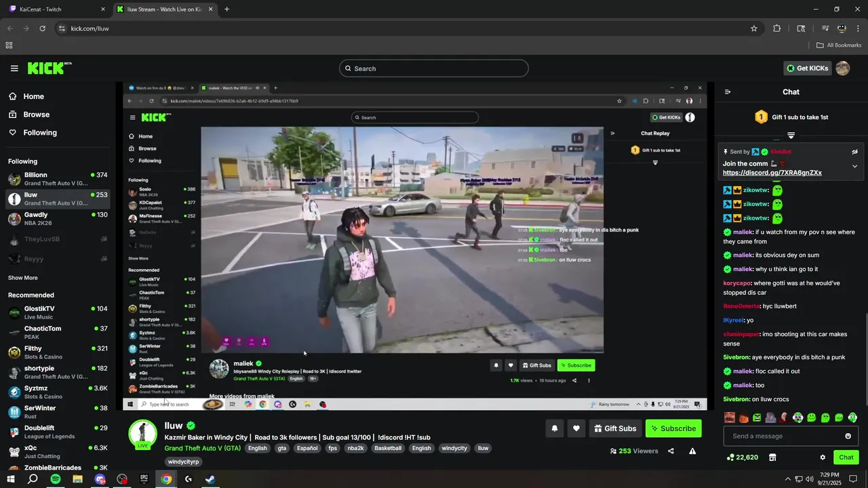868x488 pixels.
Task: Click the windycity tag
Action: (x=454, y=448)
